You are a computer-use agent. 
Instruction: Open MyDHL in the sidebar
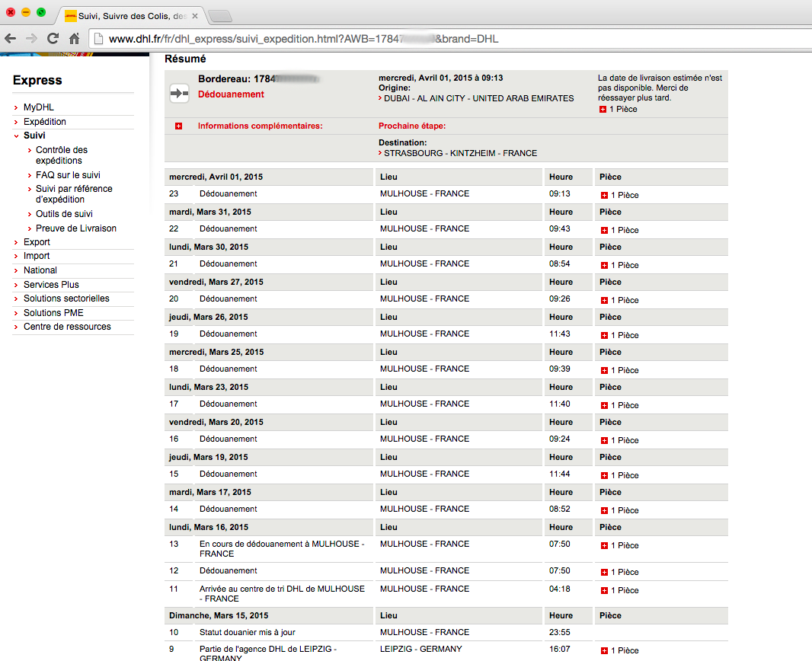(38, 107)
